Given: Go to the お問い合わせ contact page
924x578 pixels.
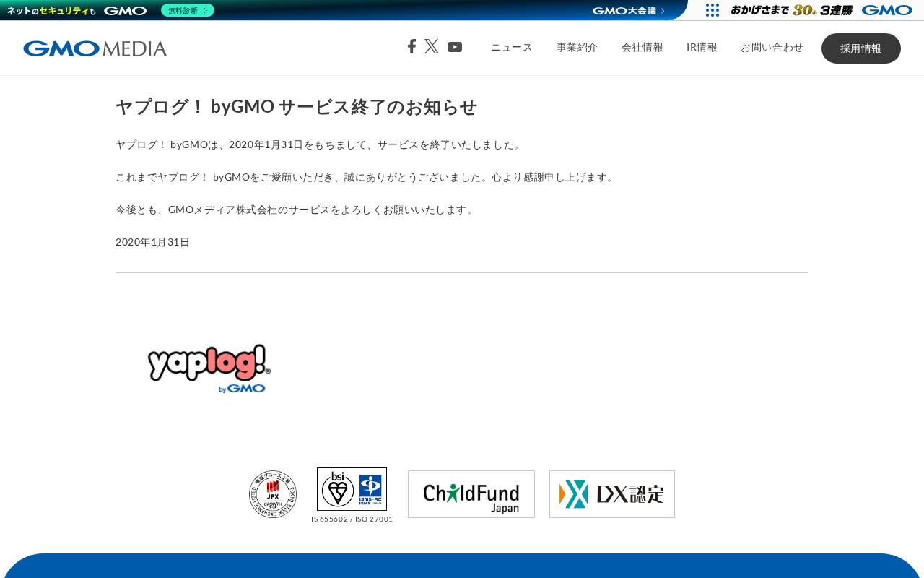Looking at the screenshot, I should (x=772, y=48).
